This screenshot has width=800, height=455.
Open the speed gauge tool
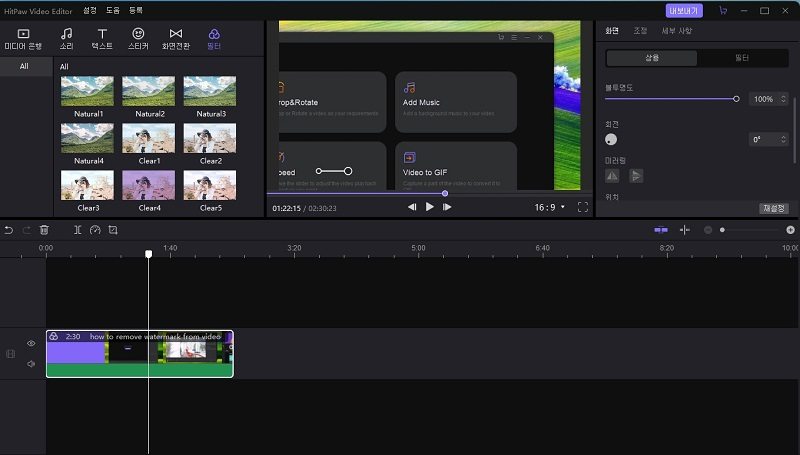point(95,230)
